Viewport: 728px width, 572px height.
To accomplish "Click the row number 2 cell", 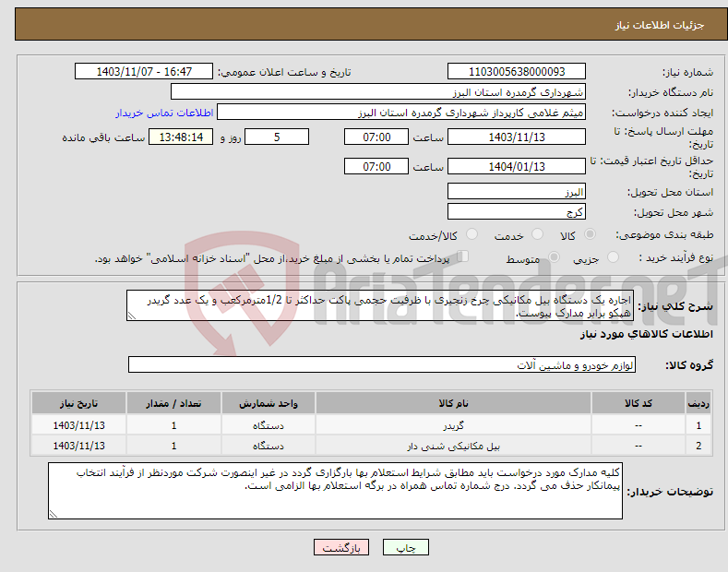I will pos(698,446).
